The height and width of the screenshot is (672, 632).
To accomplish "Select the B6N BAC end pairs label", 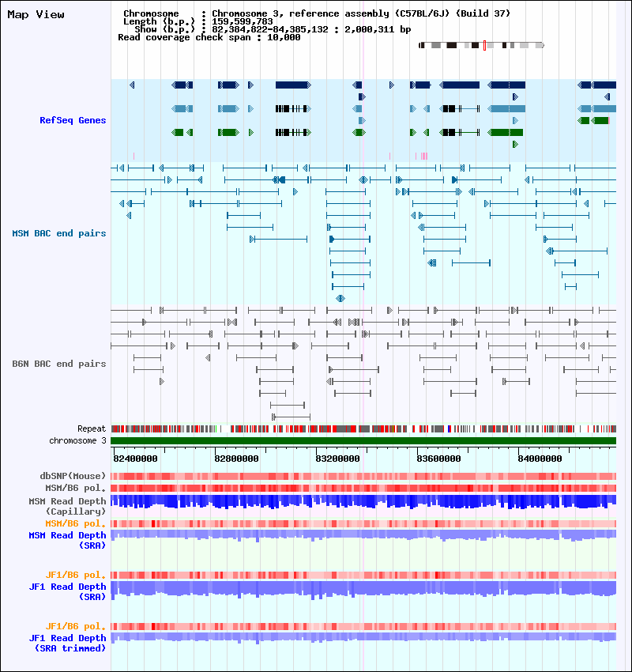I will tap(59, 364).
